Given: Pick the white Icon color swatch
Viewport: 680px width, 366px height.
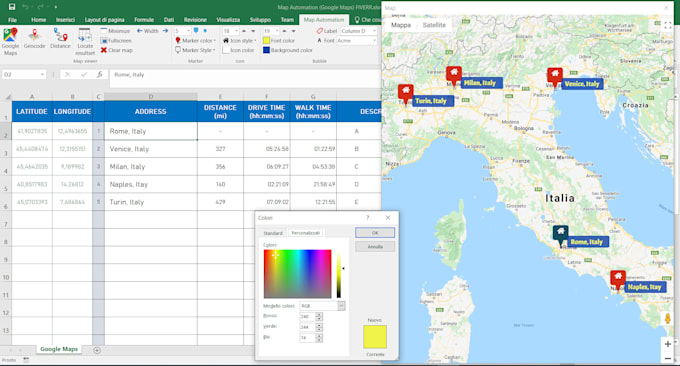Looking at the screenshot, I should click(x=226, y=50).
